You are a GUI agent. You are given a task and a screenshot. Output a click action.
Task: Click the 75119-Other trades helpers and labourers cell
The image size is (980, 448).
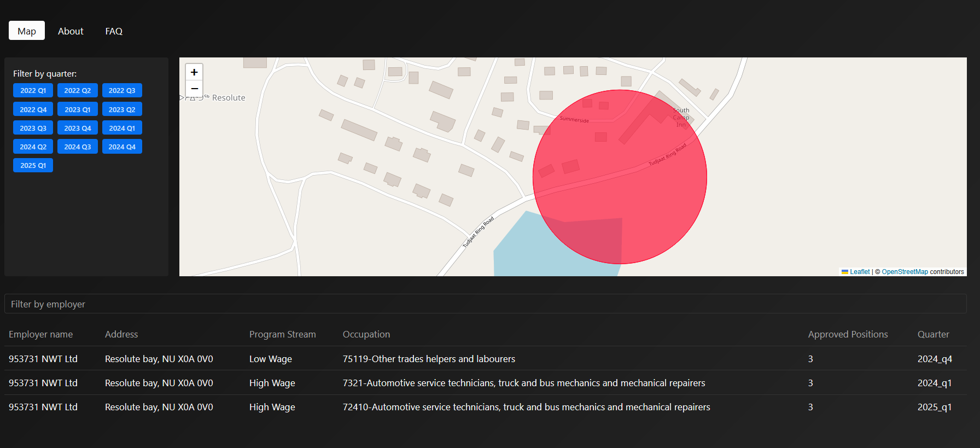coord(429,359)
